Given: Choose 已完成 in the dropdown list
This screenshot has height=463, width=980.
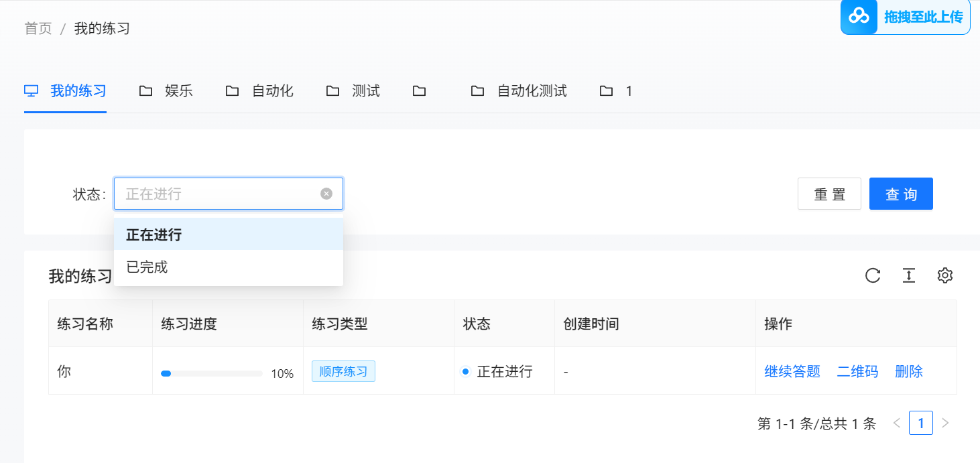Looking at the screenshot, I should pos(229,267).
